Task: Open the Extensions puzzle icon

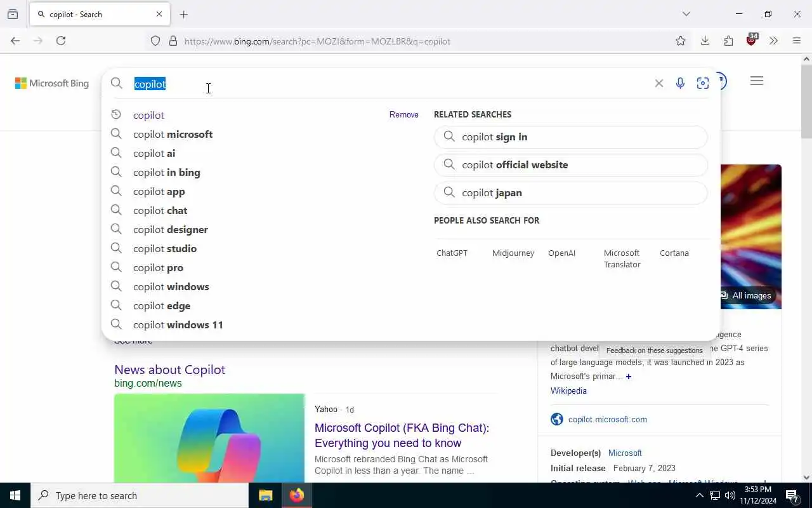Action: pos(728,41)
